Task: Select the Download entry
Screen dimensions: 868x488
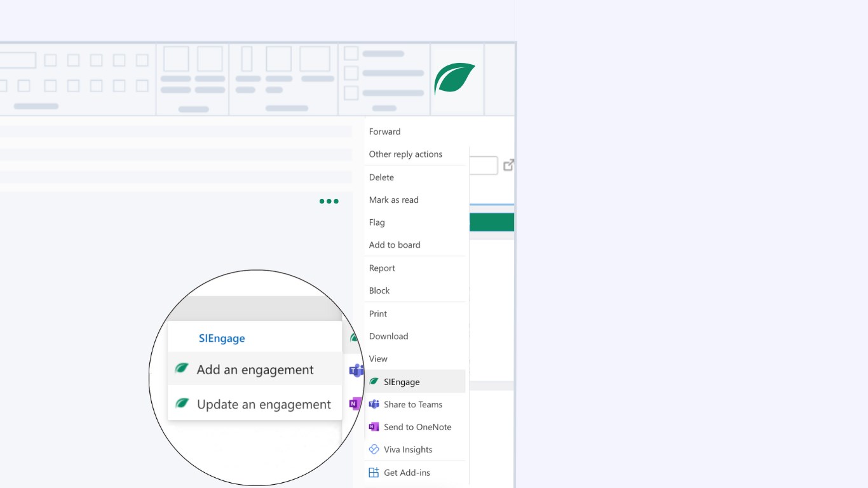Action: [388, 337]
